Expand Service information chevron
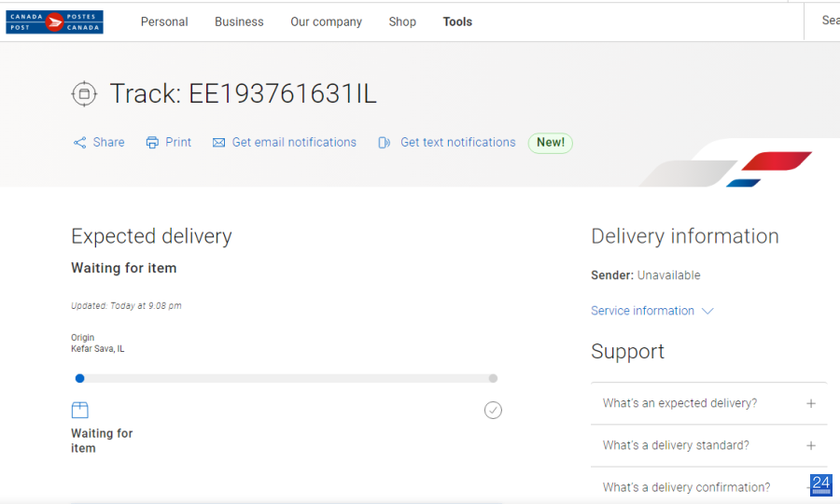Viewport: 840px width, 504px height. coord(707,311)
